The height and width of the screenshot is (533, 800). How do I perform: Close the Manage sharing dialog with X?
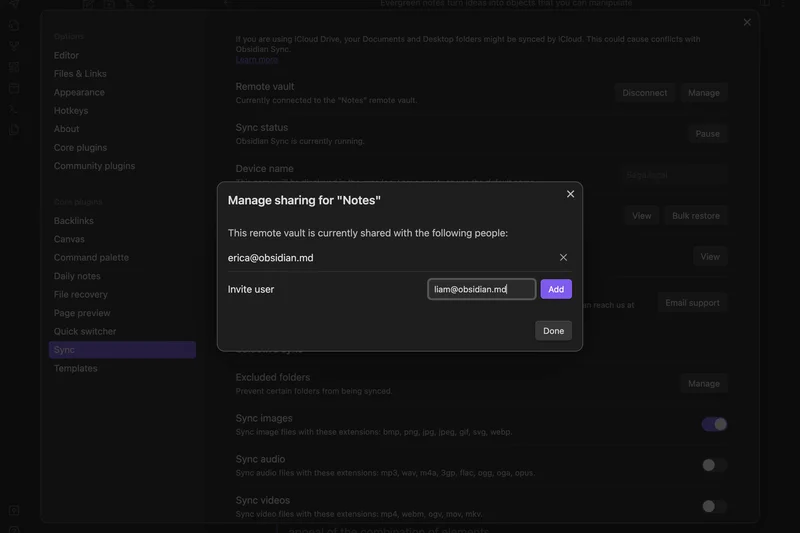[570, 194]
